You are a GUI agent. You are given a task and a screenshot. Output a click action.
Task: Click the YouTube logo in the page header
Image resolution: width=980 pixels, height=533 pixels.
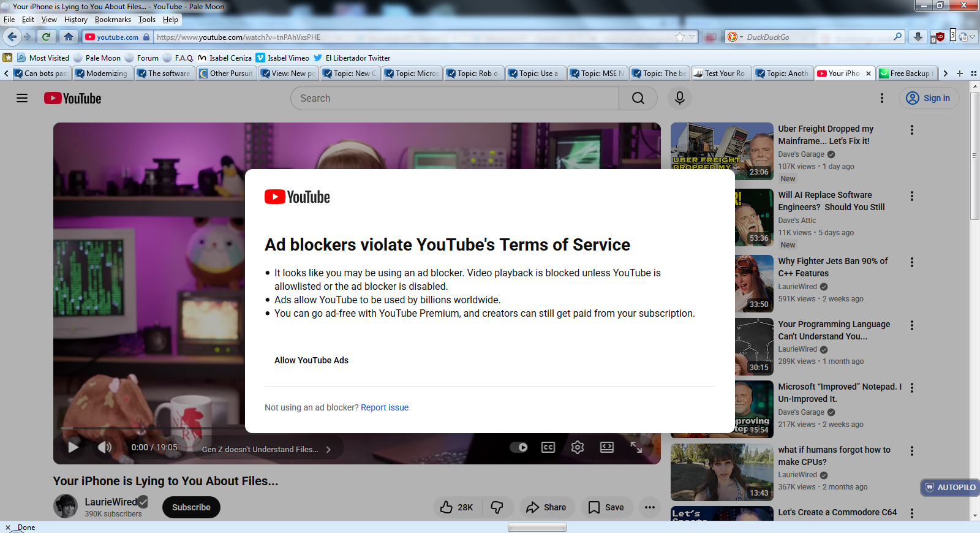point(73,98)
